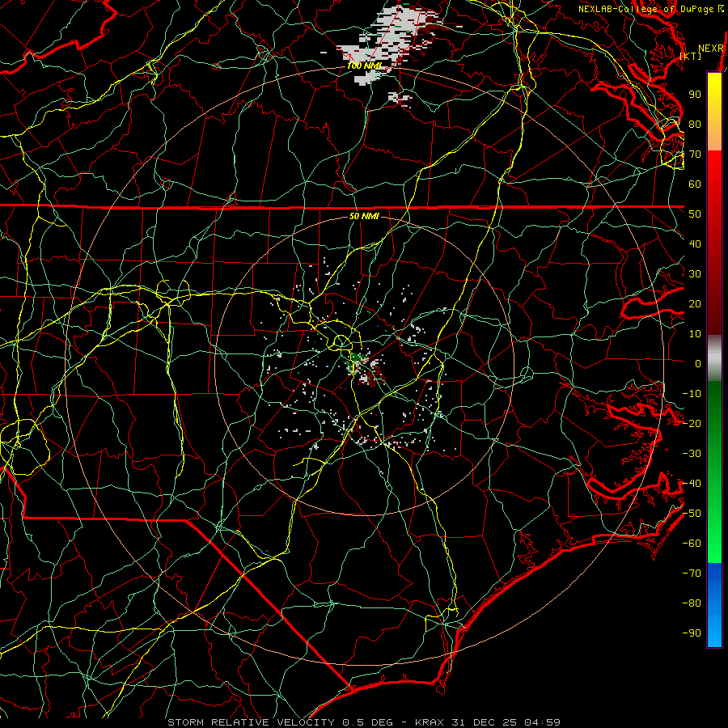
Task: Click the -70 value on velocity scale
Action: click(692, 574)
